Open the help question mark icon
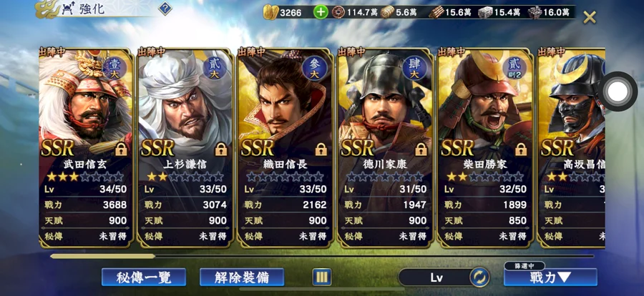This screenshot has height=296, width=644. [x=165, y=8]
